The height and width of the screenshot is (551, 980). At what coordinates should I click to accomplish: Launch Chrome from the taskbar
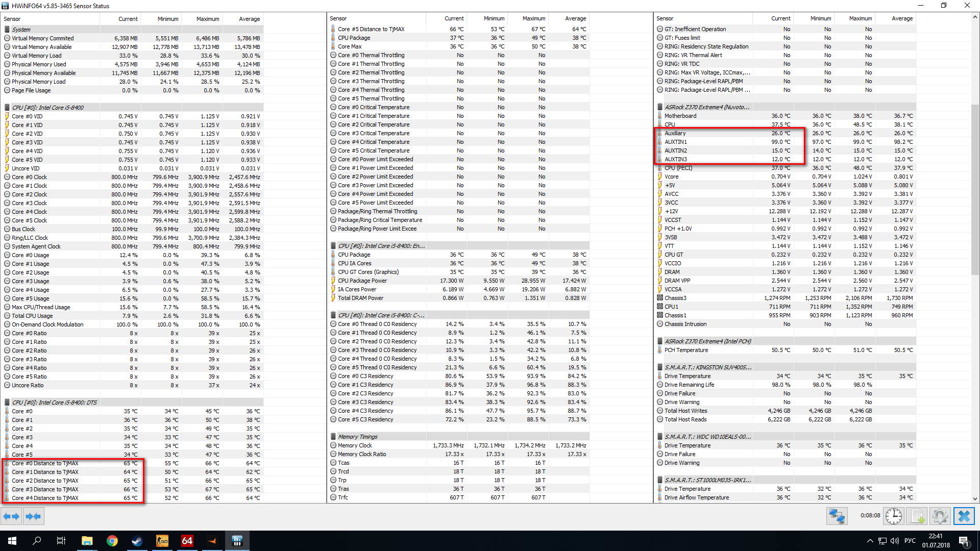pos(112,541)
